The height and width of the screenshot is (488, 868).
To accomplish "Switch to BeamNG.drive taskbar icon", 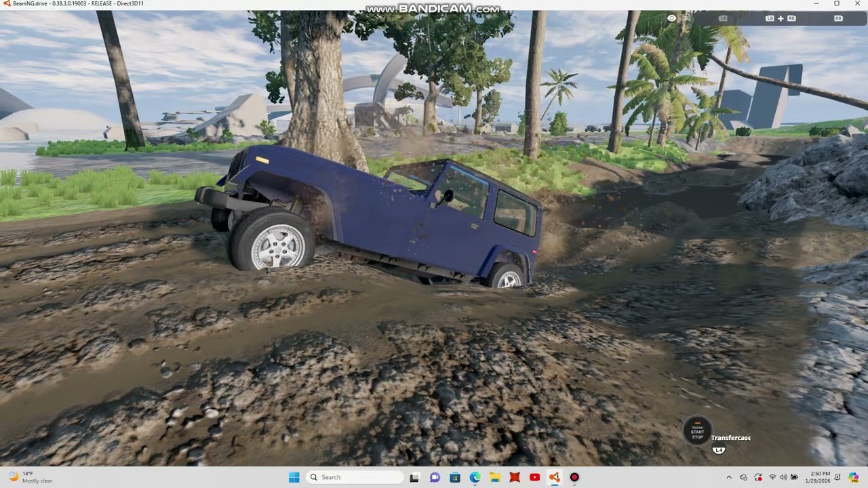I will click(555, 477).
